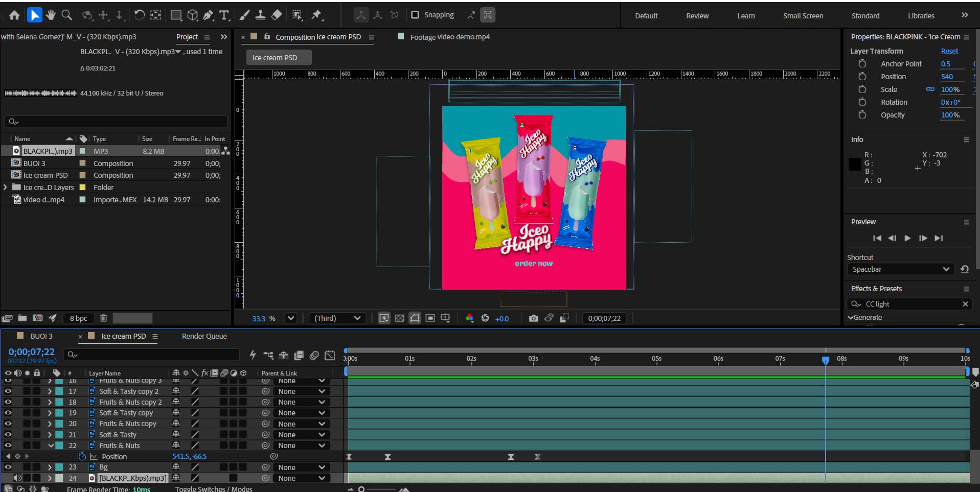Image resolution: width=980 pixels, height=492 pixels.
Task: Select the Rectangle shape tool
Action: click(x=176, y=15)
